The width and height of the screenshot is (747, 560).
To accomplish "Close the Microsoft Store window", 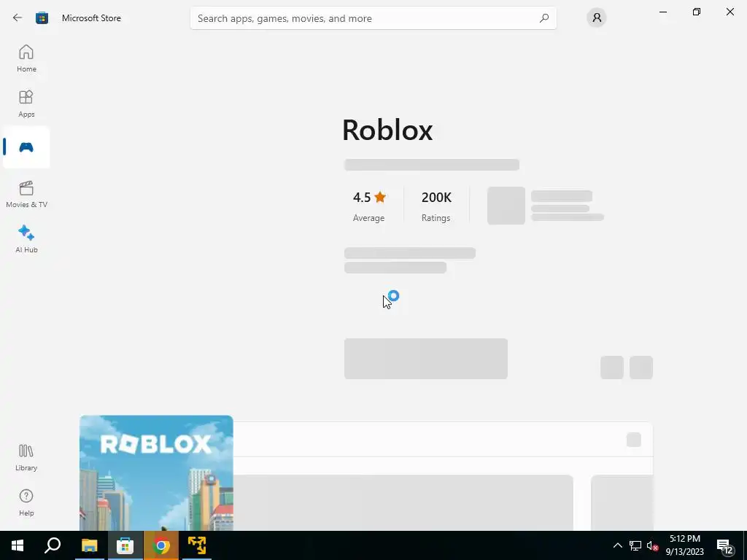I will 729,12.
